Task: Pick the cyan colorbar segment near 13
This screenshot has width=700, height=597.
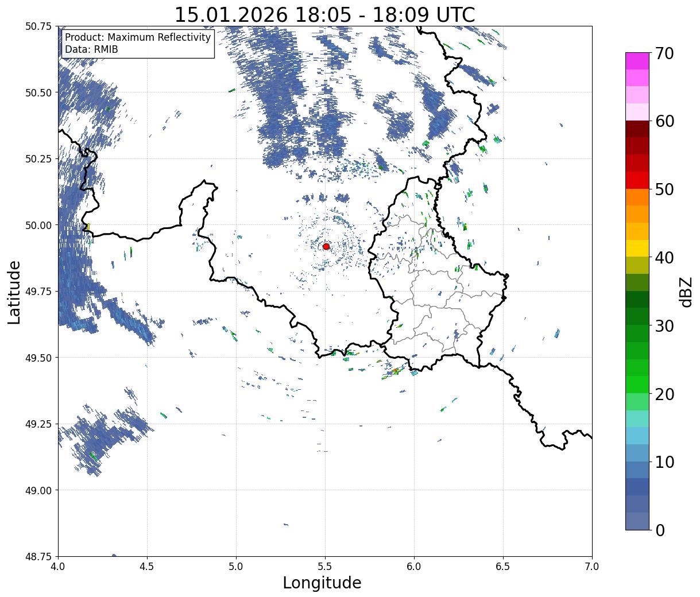Action: point(637,436)
